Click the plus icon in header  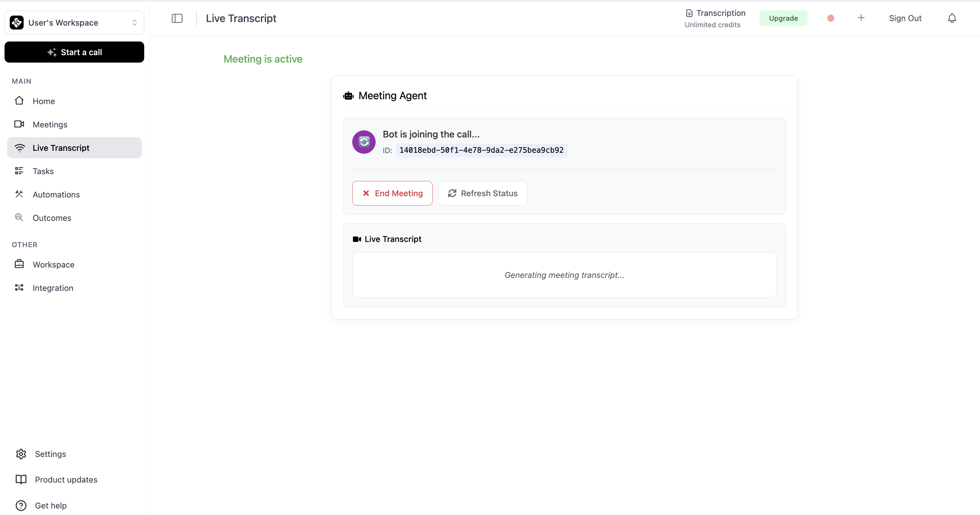(861, 18)
